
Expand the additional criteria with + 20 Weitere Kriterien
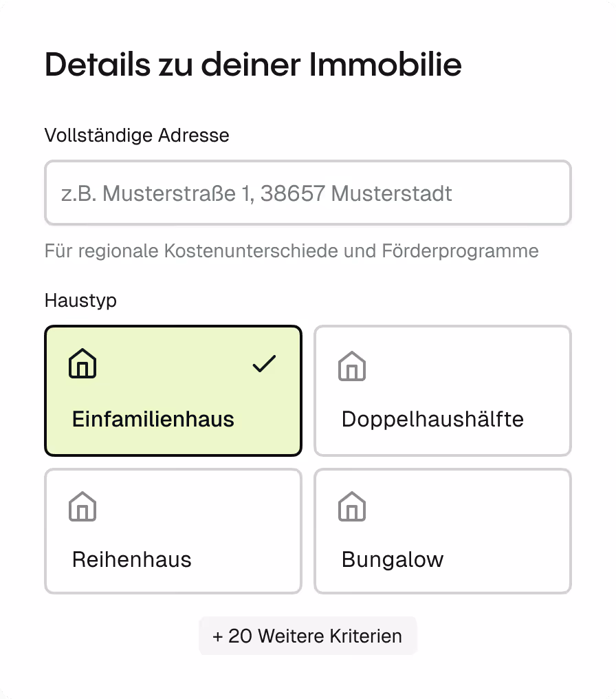307,636
